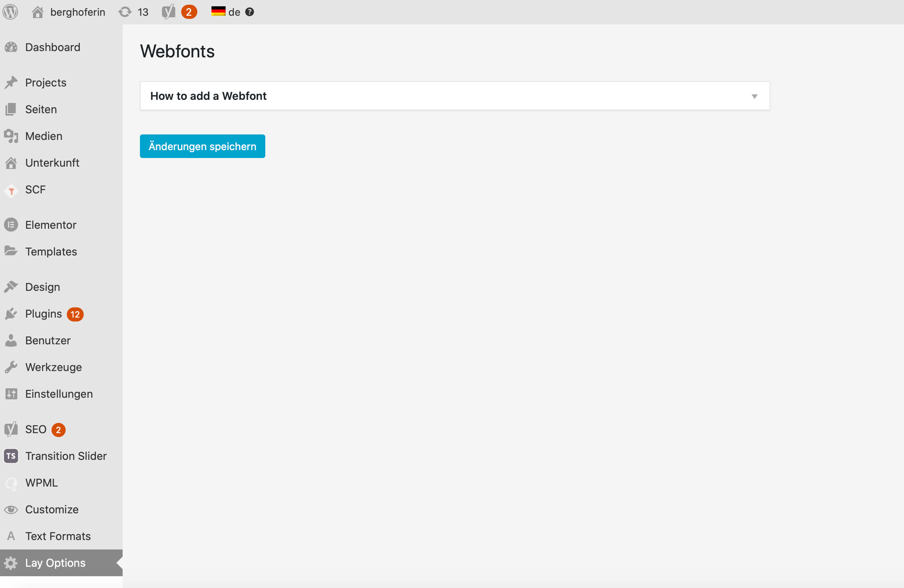Image resolution: width=904 pixels, height=588 pixels.
Task: Open the Dashboard menu item
Action: pos(53,47)
